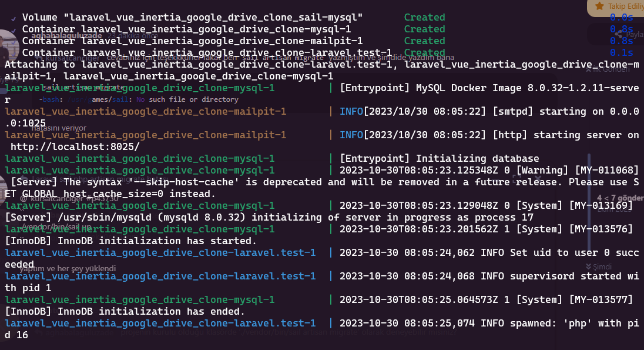Viewport: 644px width, 350px height.
Task: Jump to first post via İlk Gönderi arrow
Action: pos(588,69)
